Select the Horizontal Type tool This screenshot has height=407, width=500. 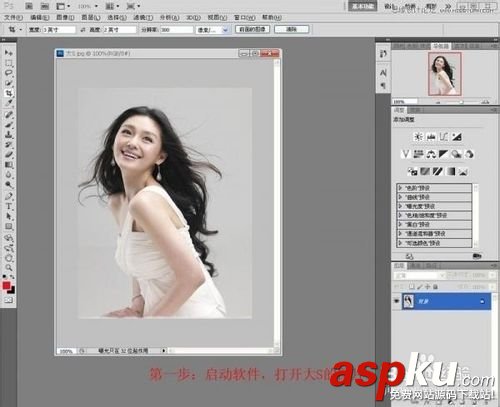pyautogui.click(x=8, y=207)
